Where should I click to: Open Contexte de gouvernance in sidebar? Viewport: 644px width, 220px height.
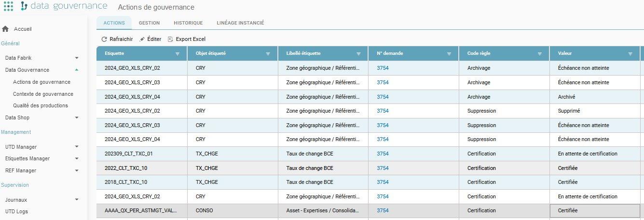(x=43, y=94)
